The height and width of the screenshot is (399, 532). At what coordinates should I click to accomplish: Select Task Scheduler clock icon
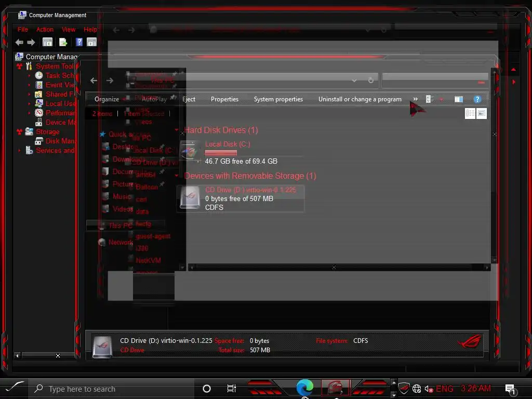point(39,76)
